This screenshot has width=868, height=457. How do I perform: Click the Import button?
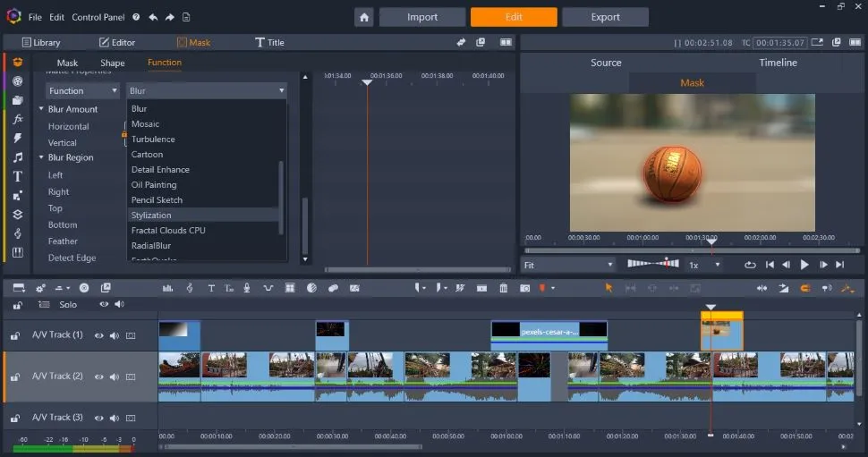click(x=422, y=17)
